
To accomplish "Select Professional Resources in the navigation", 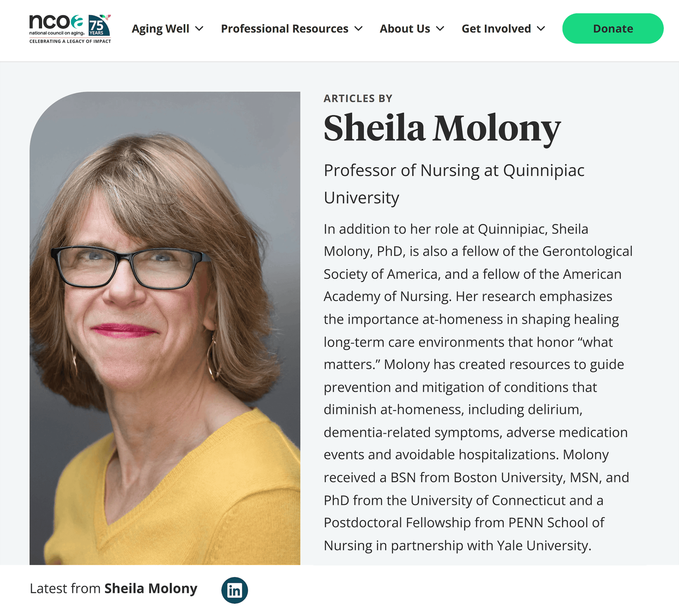I will (x=284, y=29).
